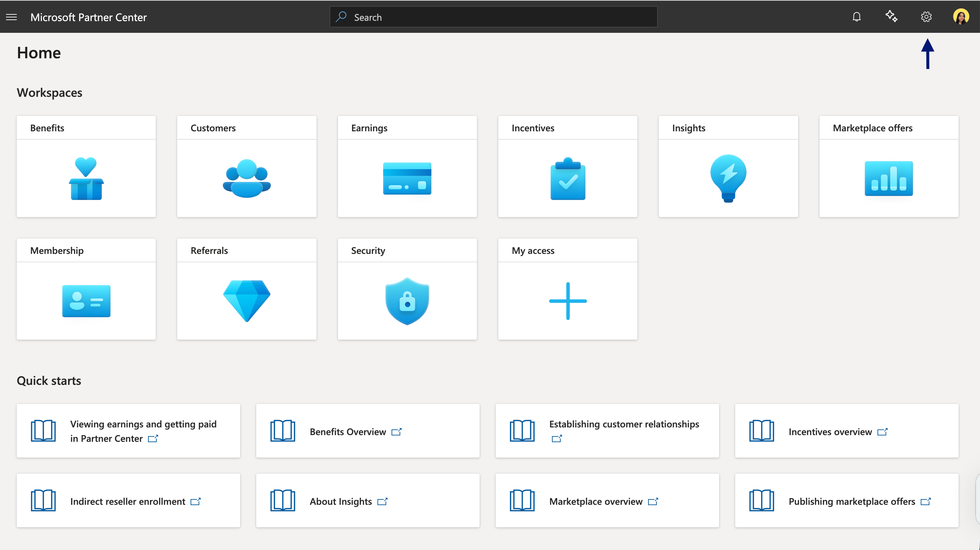Click the My access plus icon

pyautogui.click(x=568, y=301)
